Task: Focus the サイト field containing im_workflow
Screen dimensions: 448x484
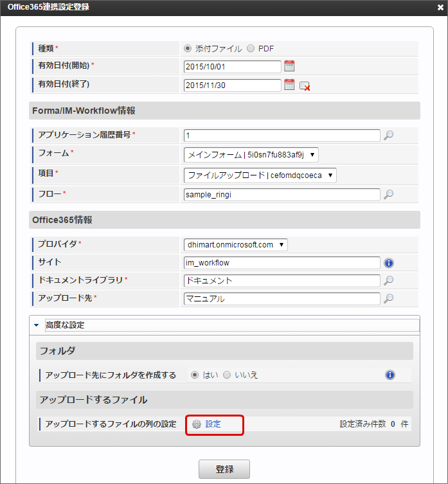Action: point(282,263)
